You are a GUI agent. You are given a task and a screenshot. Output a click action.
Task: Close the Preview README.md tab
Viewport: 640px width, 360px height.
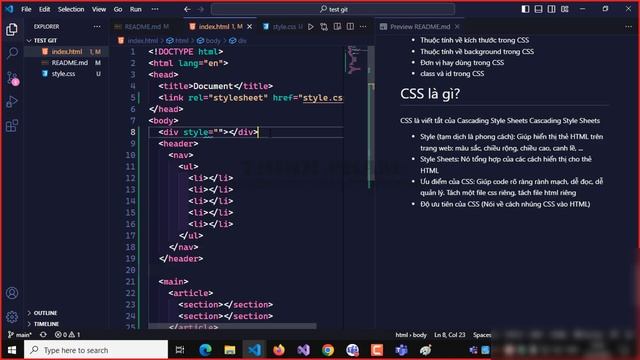tap(457, 27)
